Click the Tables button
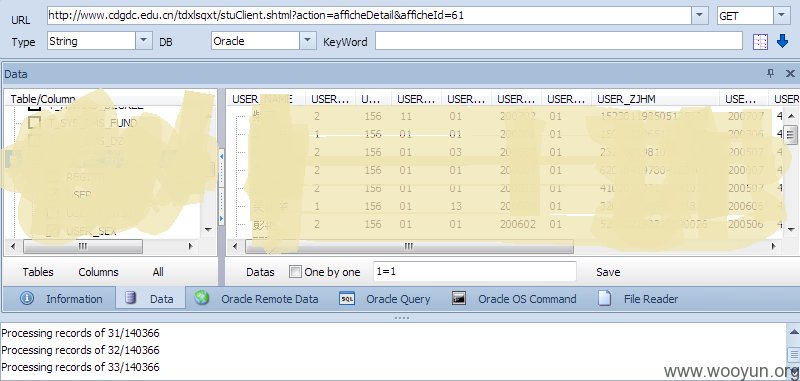This screenshot has width=800, height=381. [x=38, y=272]
